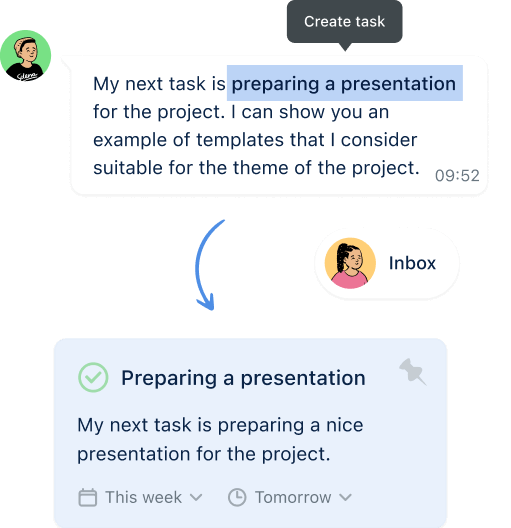Image resolution: width=511 pixels, height=528 pixels.
Task: Open the Tomorrow reminder dropdown
Action: click(x=290, y=497)
